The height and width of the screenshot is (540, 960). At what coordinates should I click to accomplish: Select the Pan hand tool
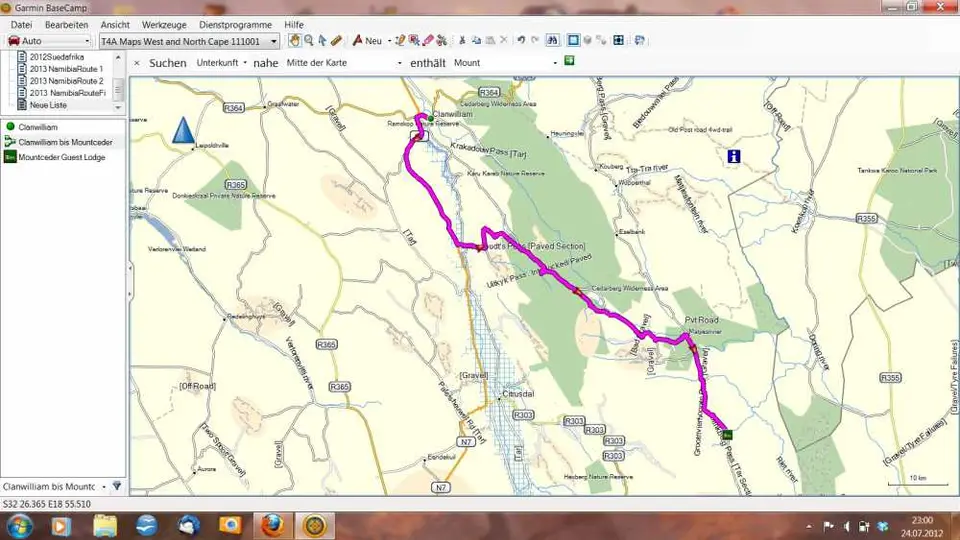tap(294, 40)
